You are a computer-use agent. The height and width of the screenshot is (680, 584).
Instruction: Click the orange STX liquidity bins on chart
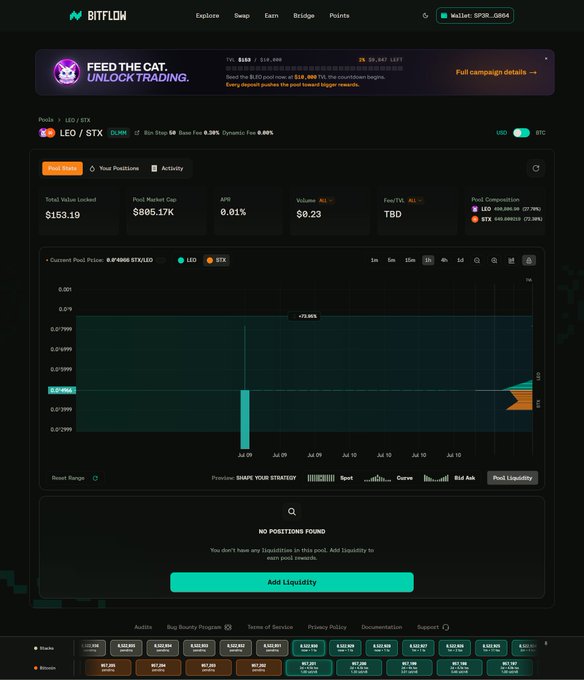pyautogui.click(x=522, y=400)
